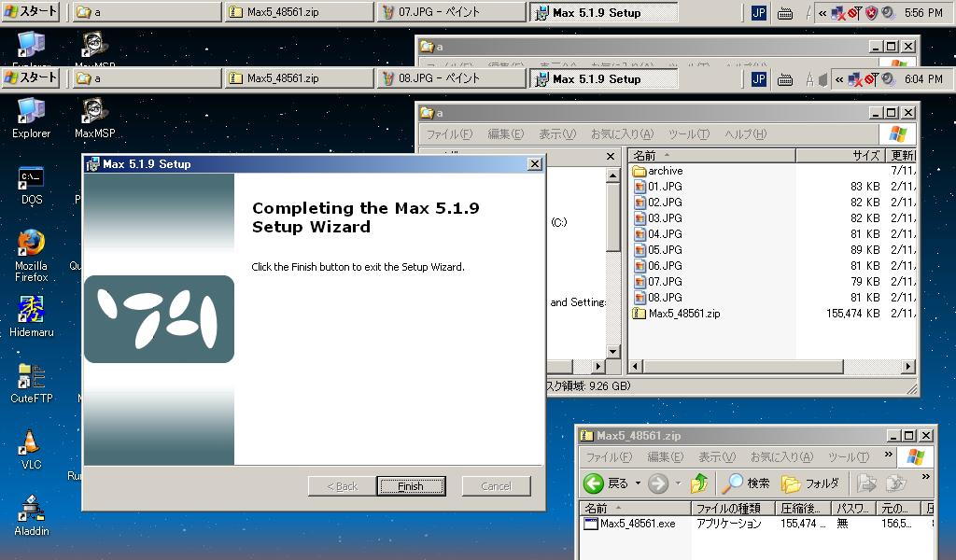Sort by サイズ column in window a
Screen dimensions: 956x560
(x=839, y=155)
